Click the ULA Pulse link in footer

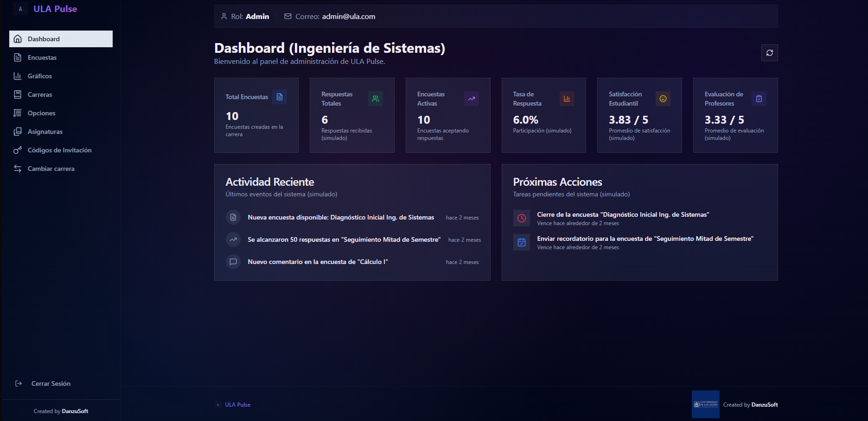[x=237, y=405]
